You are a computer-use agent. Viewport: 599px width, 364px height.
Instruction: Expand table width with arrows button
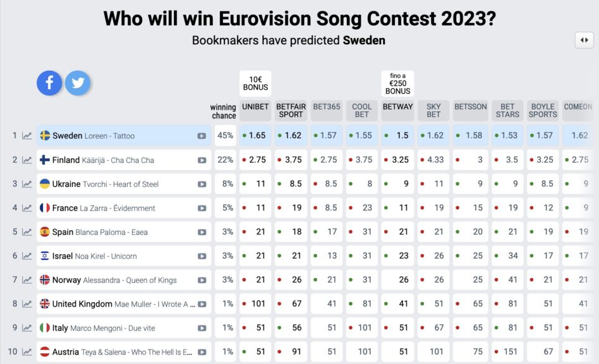click(584, 40)
